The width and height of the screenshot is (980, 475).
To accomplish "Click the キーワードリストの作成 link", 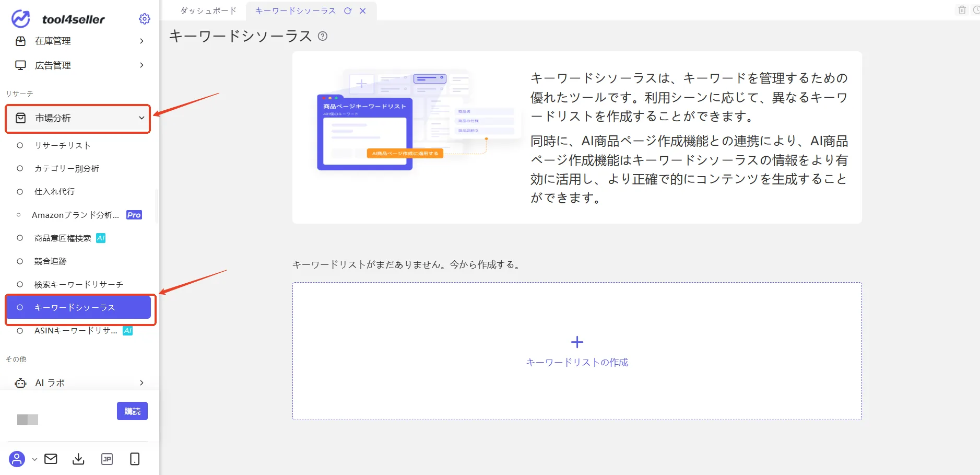I will click(x=577, y=362).
